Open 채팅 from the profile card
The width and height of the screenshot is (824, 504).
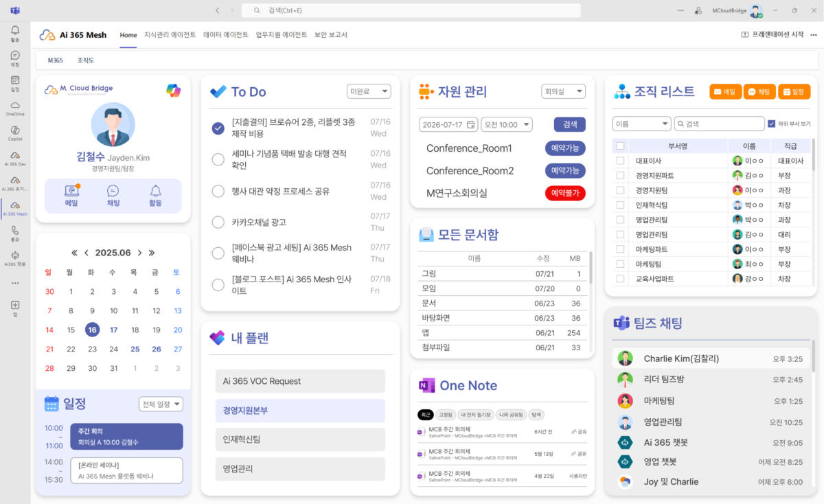113,196
